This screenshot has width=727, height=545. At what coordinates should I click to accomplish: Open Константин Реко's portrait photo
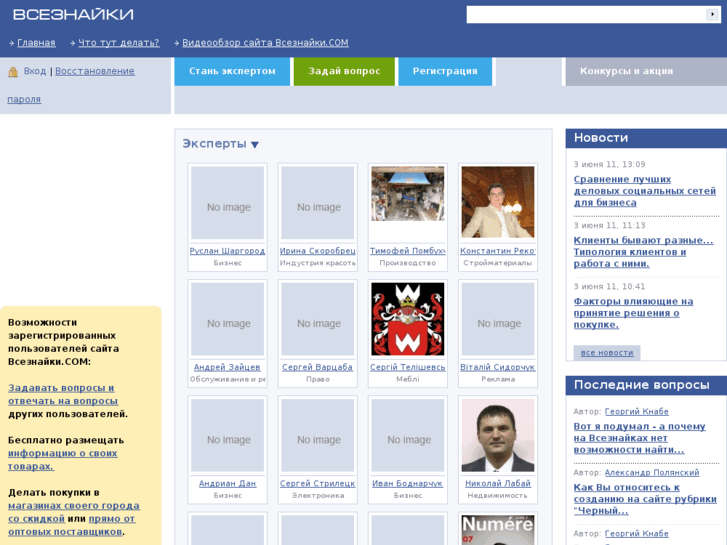(x=498, y=202)
